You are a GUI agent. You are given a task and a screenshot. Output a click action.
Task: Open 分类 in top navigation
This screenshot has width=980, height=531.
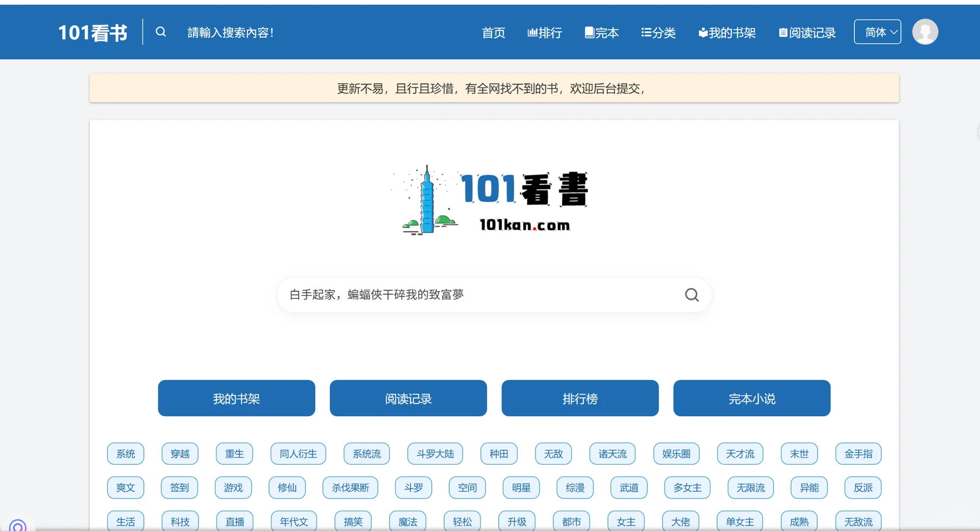coord(658,33)
